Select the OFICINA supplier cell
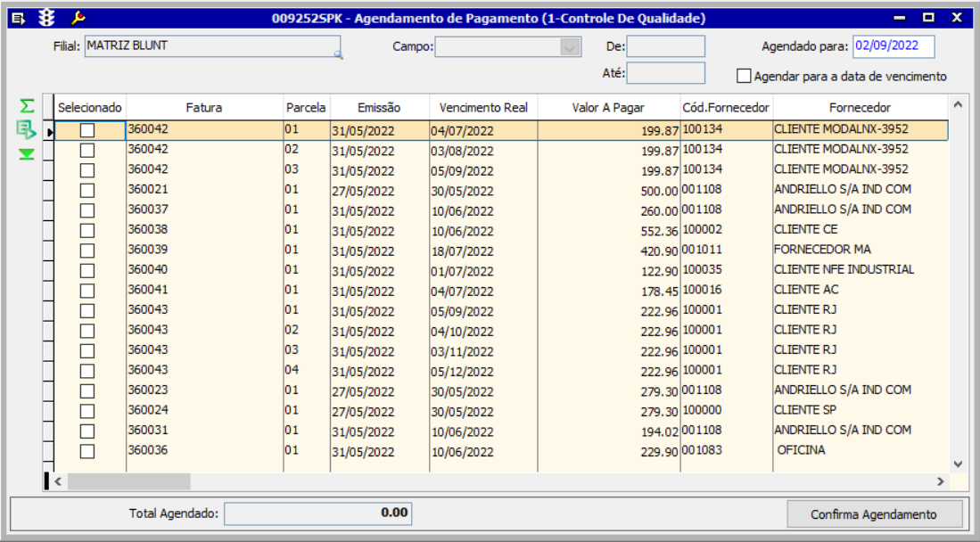This screenshot has width=980, height=542. coord(861,450)
